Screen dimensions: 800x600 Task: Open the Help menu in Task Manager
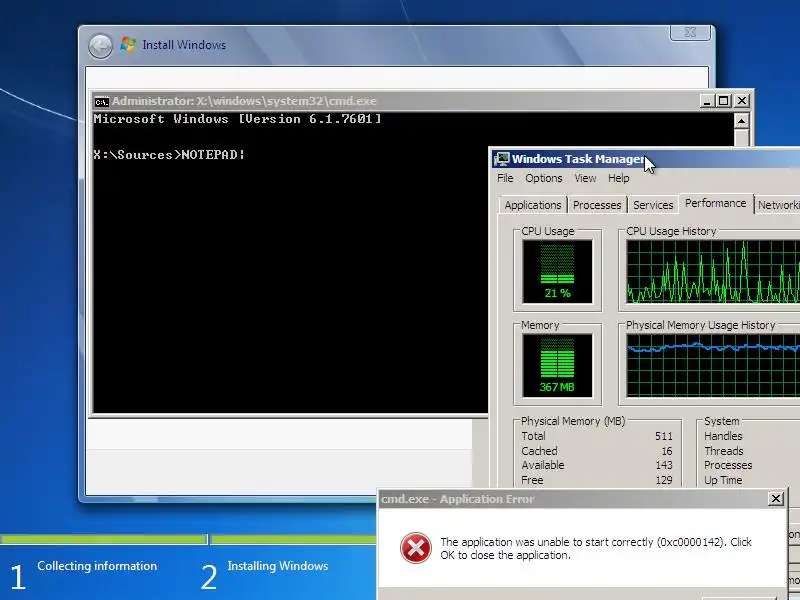point(618,178)
